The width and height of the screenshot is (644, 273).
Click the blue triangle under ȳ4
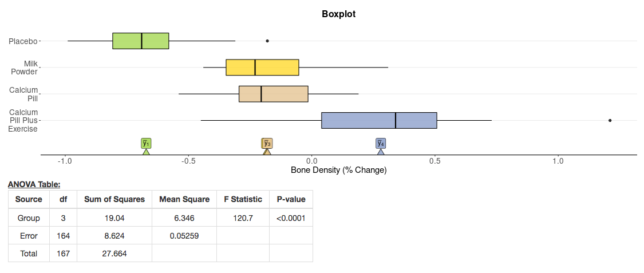(x=381, y=152)
